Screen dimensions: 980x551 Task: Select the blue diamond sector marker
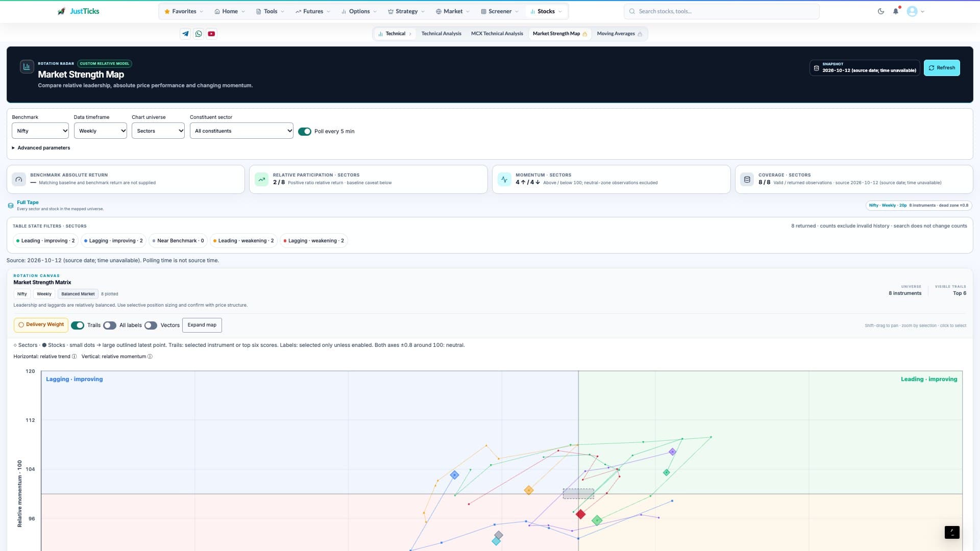coord(454,475)
